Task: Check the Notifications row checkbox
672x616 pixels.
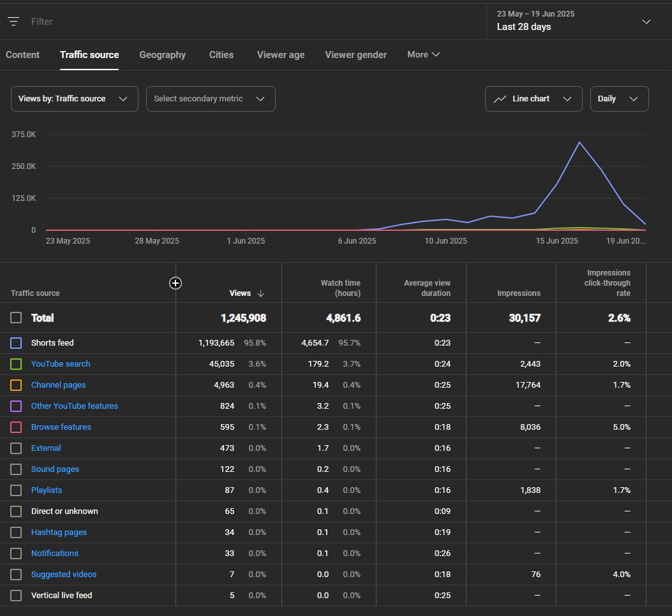Action: 16,554
